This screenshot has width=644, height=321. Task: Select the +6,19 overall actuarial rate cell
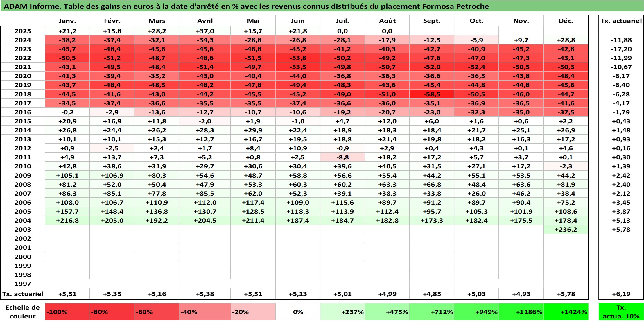point(621,294)
